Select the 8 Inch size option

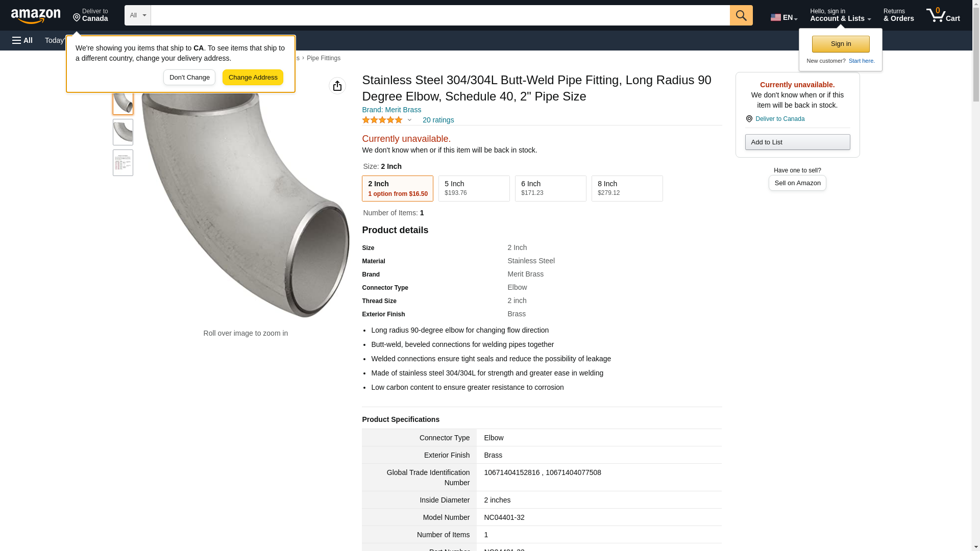pos(627,188)
